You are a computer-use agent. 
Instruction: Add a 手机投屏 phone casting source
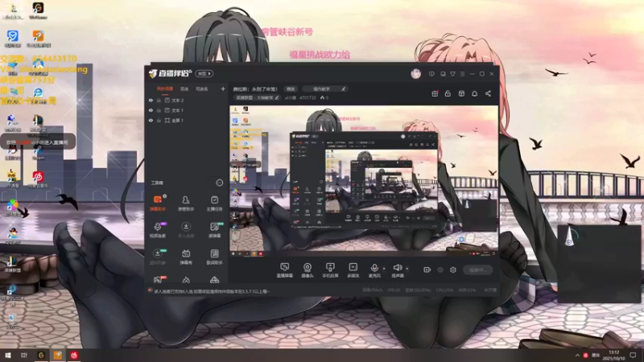click(330, 270)
